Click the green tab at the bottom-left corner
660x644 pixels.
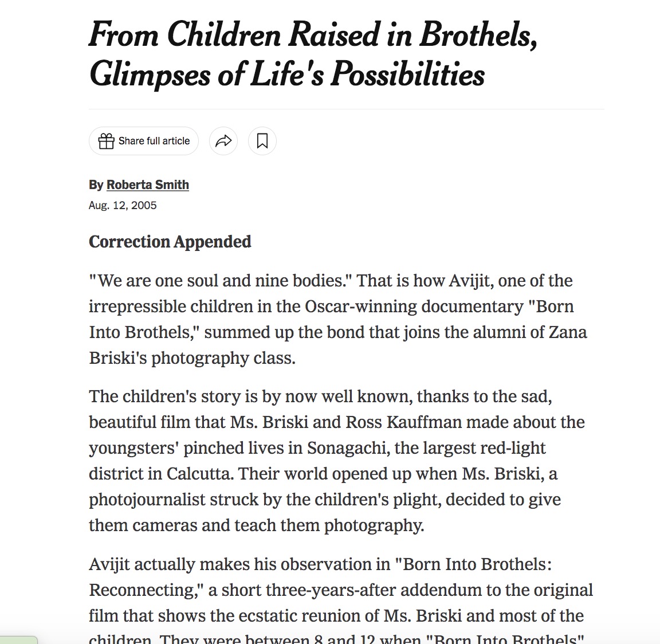[18, 640]
